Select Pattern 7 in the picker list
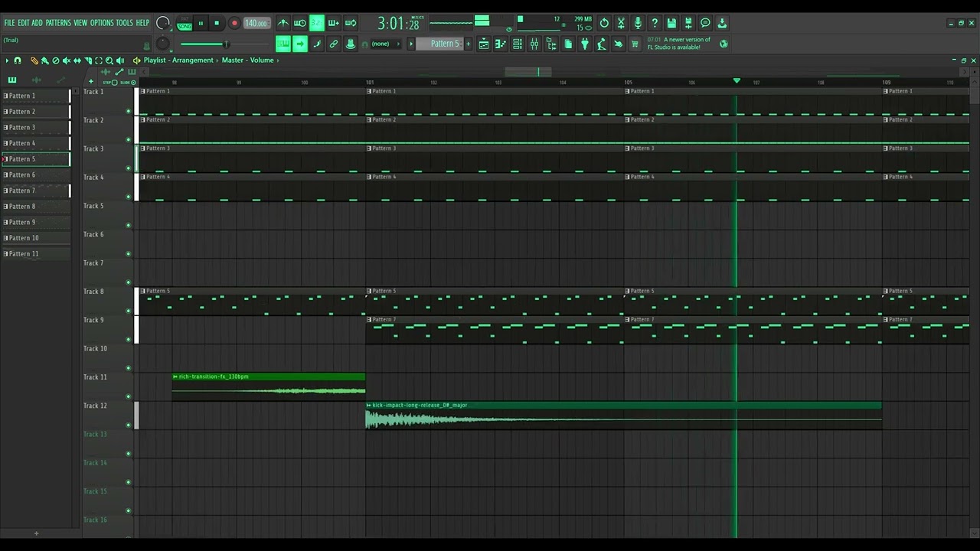Image resolution: width=980 pixels, height=551 pixels. [36, 191]
